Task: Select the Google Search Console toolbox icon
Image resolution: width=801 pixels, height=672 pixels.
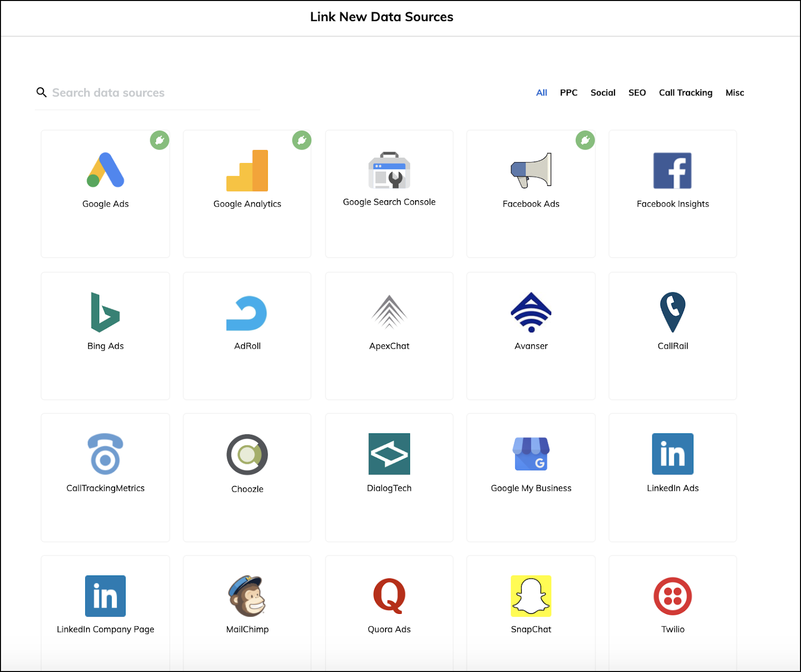Action: click(x=389, y=170)
